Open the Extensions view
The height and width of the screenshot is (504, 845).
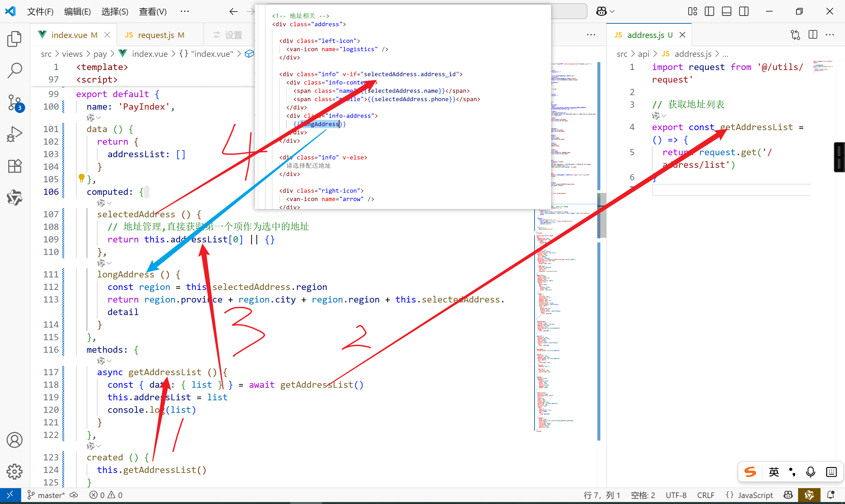click(x=14, y=166)
